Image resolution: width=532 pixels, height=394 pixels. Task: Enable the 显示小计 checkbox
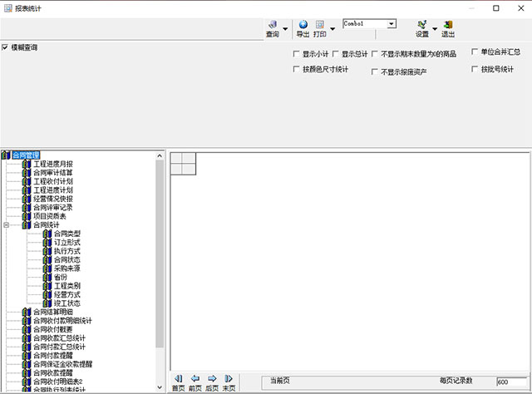coord(296,54)
